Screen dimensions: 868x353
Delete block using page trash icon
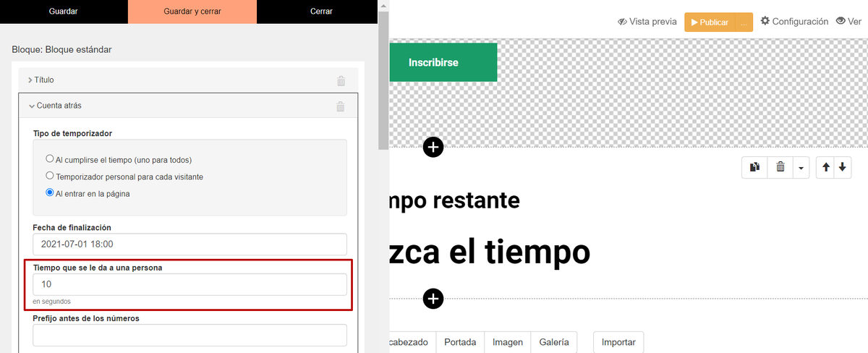[x=780, y=167]
